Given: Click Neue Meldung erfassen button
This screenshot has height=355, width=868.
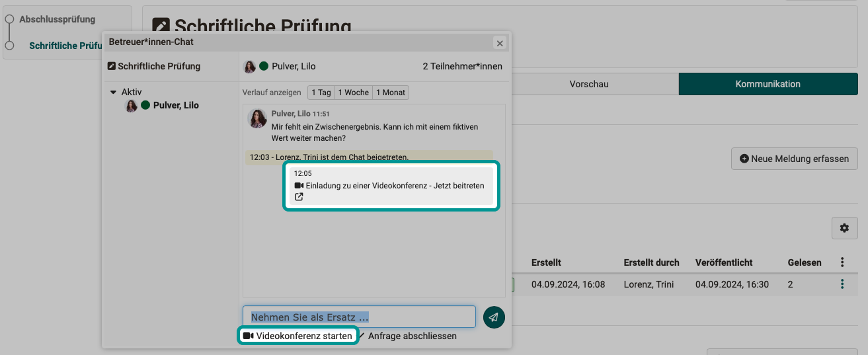Looking at the screenshot, I should click(x=794, y=159).
